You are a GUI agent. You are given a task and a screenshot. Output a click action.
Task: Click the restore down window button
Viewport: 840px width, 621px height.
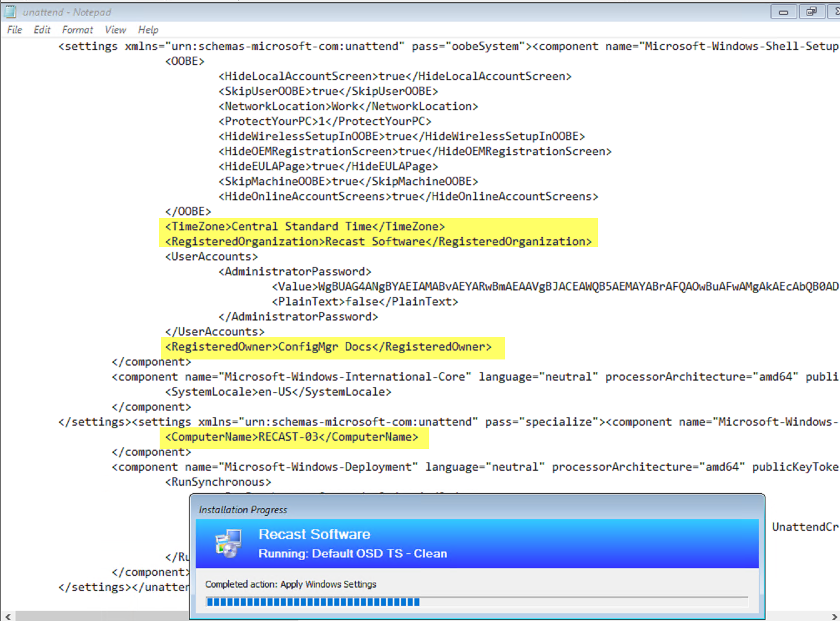(811, 12)
